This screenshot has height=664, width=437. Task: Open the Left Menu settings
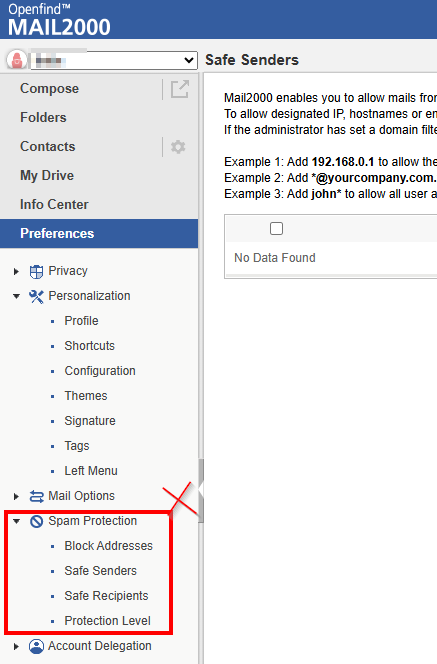coord(91,471)
